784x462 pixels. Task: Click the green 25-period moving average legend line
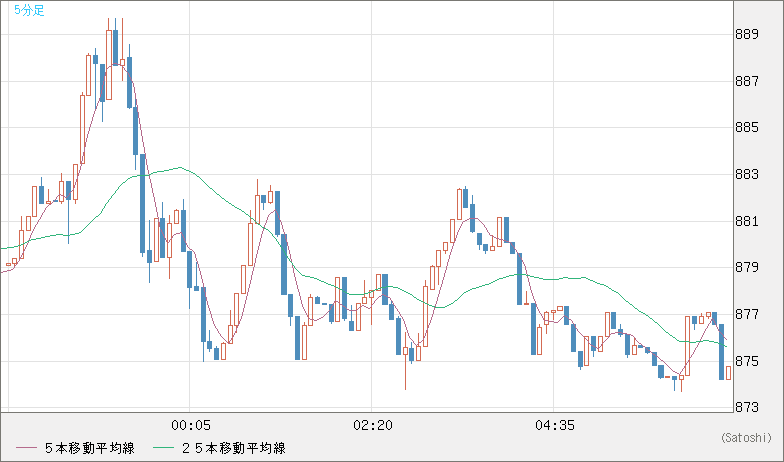click(x=162, y=448)
